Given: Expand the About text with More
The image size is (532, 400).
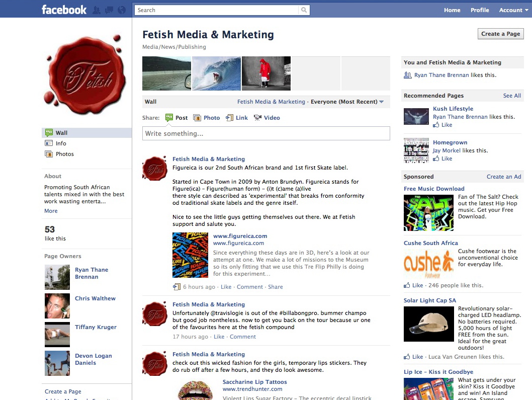Looking at the screenshot, I should tap(51, 211).
